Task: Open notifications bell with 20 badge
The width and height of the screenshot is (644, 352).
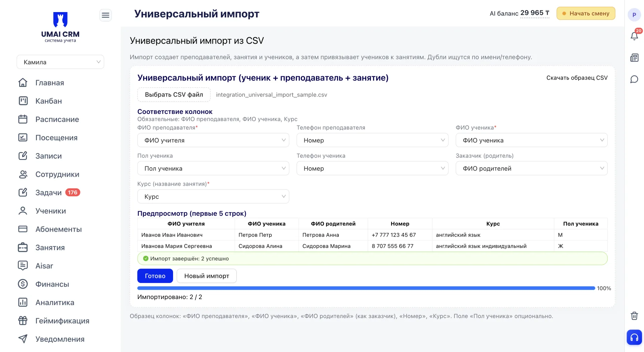Action: [x=634, y=36]
